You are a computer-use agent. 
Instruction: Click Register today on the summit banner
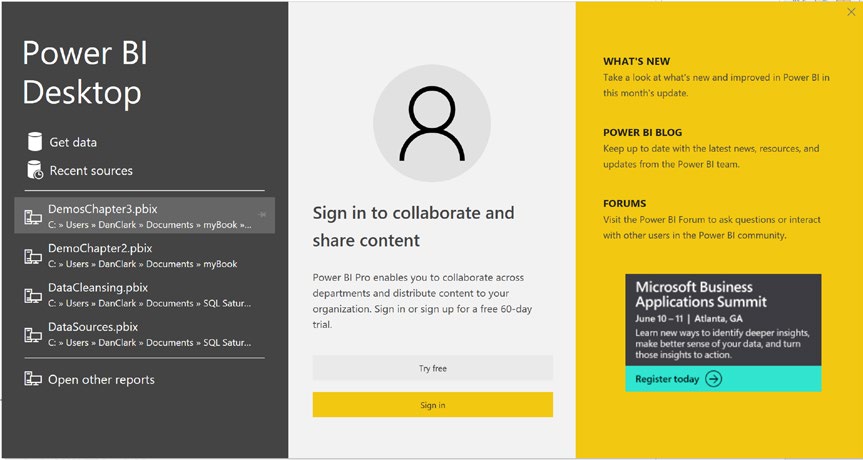click(x=667, y=379)
